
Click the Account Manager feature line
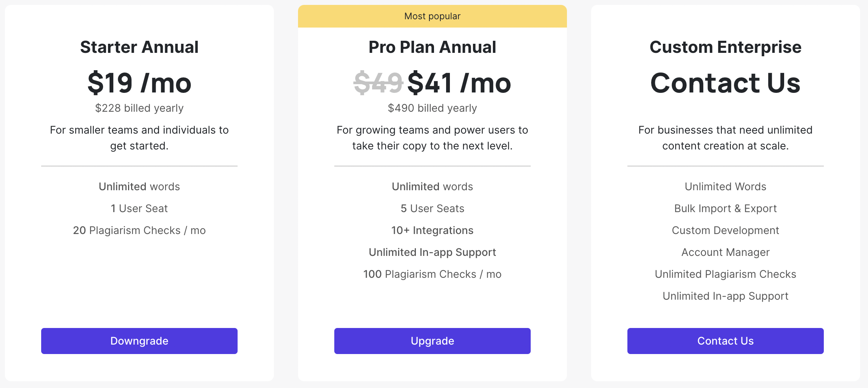point(726,252)
